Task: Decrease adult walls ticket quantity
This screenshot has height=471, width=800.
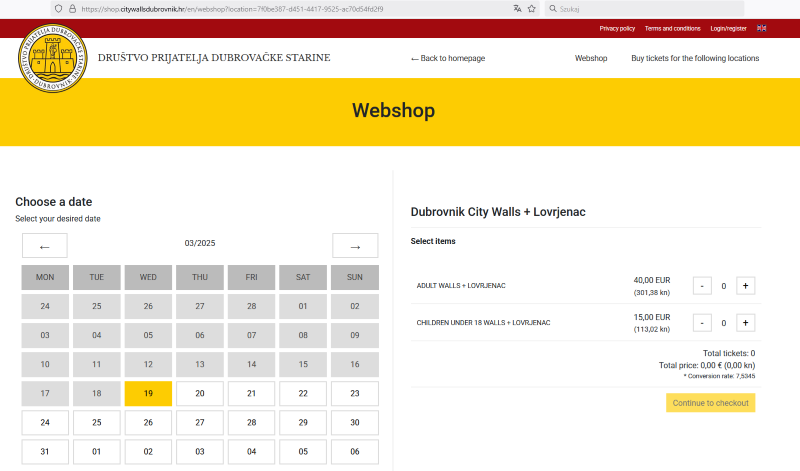Action: tap(702, 286)
